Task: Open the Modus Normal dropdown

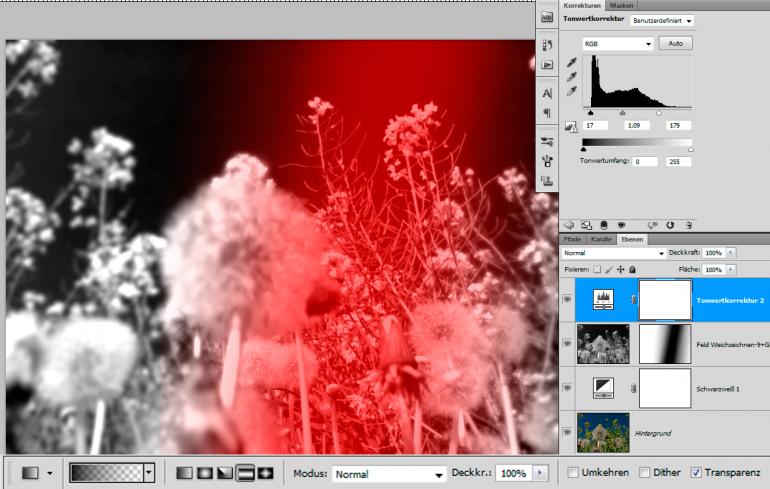Action: (x=388, y=474)
